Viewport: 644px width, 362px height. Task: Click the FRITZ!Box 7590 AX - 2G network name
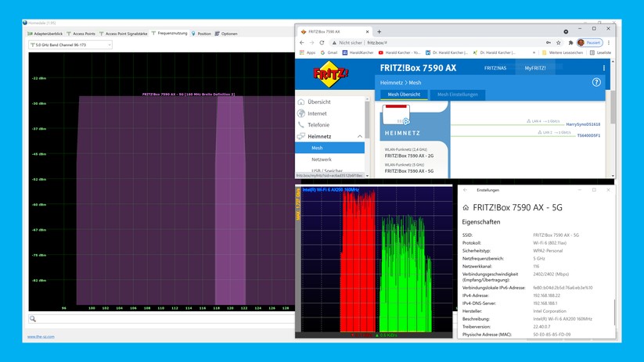coord(409,156)
